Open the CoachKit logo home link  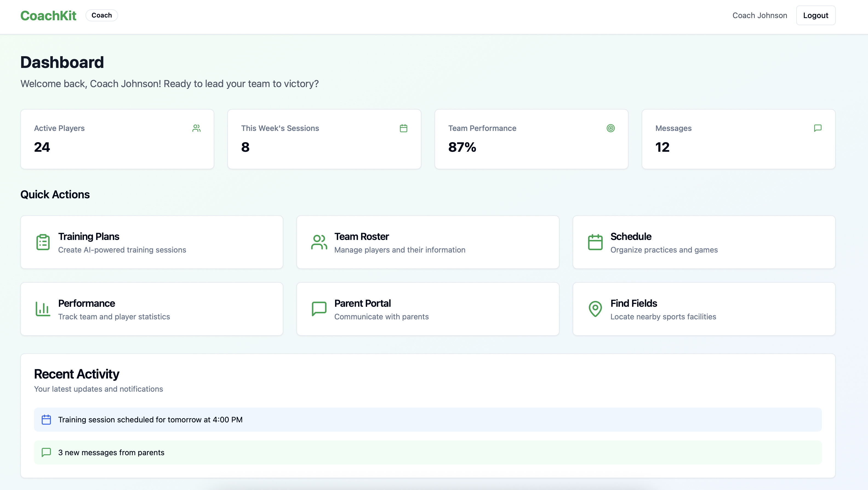[x=48, y=16]
